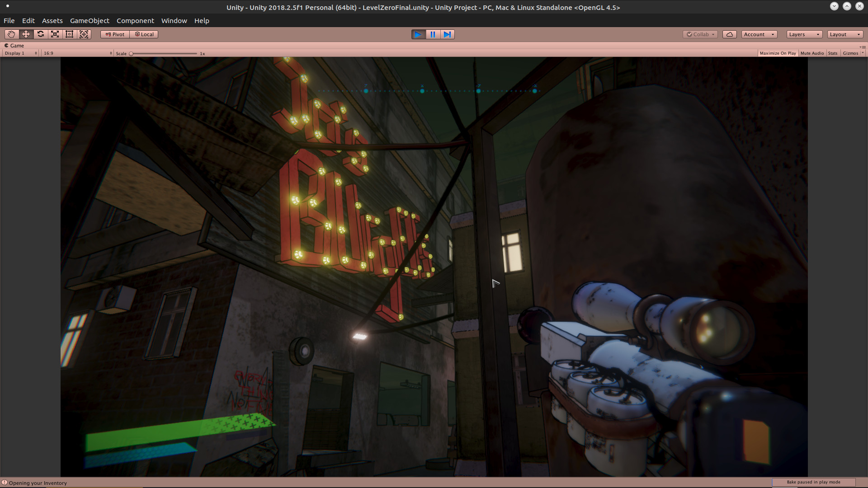Image resolution: width=868 pixels, height=488 pixels.
Task: Select the Move tool
Action: [26, 34]
